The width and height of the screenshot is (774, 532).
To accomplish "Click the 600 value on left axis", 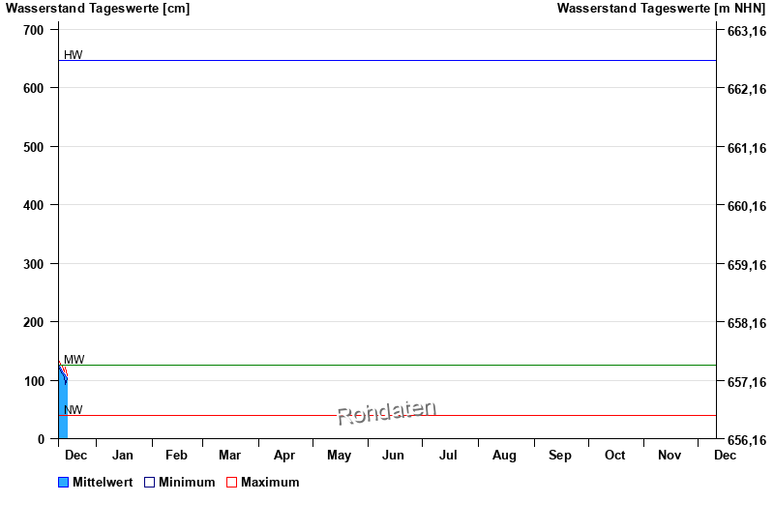I will 34,88.
